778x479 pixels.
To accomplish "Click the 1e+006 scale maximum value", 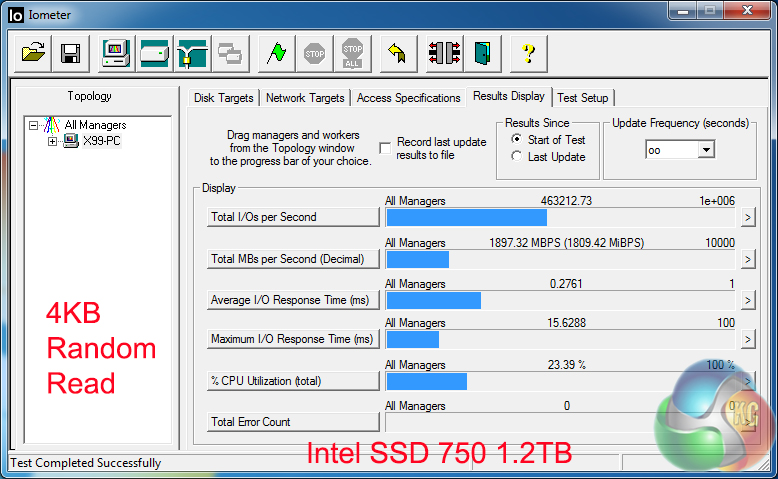I will point(717,201).
